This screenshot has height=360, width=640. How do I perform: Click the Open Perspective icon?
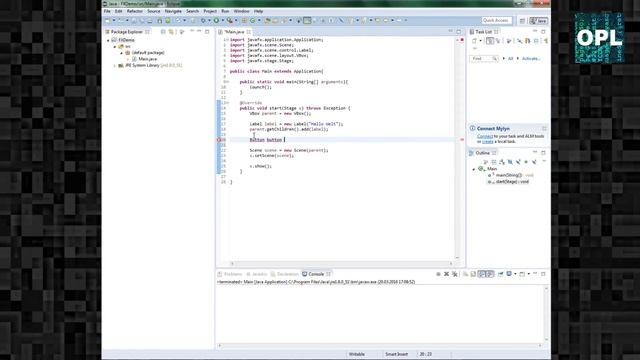(522, 21)
